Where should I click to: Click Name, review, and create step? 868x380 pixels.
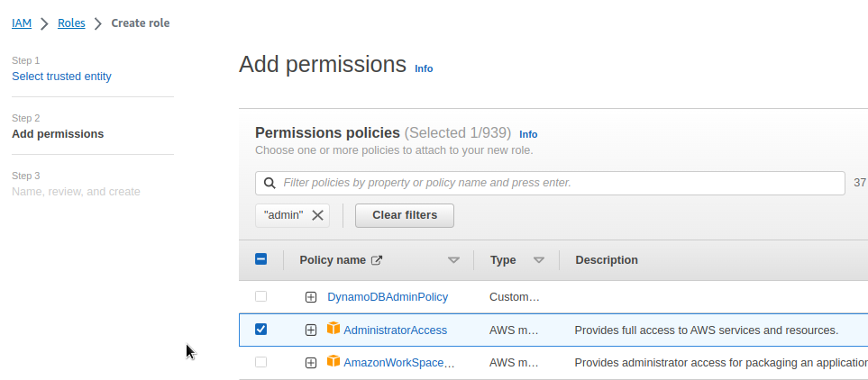click(76, 192)
